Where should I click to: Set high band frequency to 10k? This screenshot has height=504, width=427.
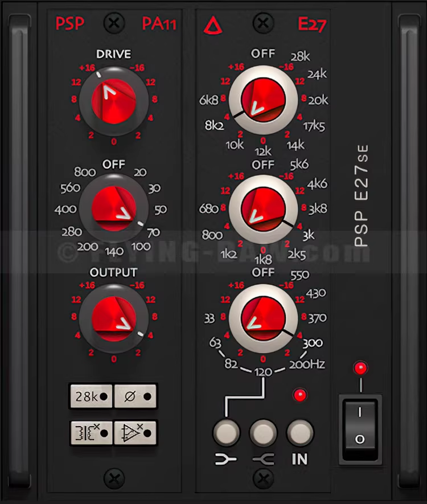(x=235, y=145)
